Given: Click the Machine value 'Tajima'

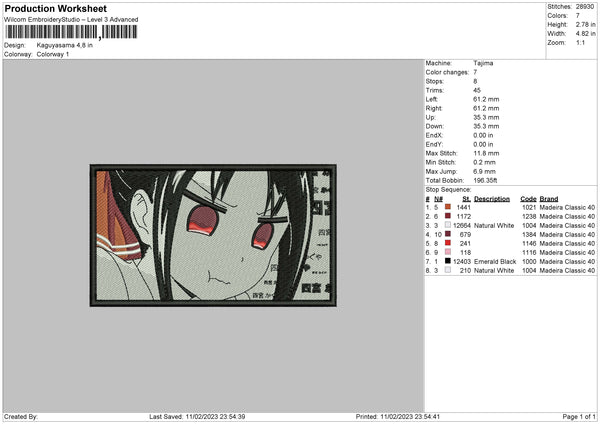Looking at the screenshot, I should click(x=483, y=63).
